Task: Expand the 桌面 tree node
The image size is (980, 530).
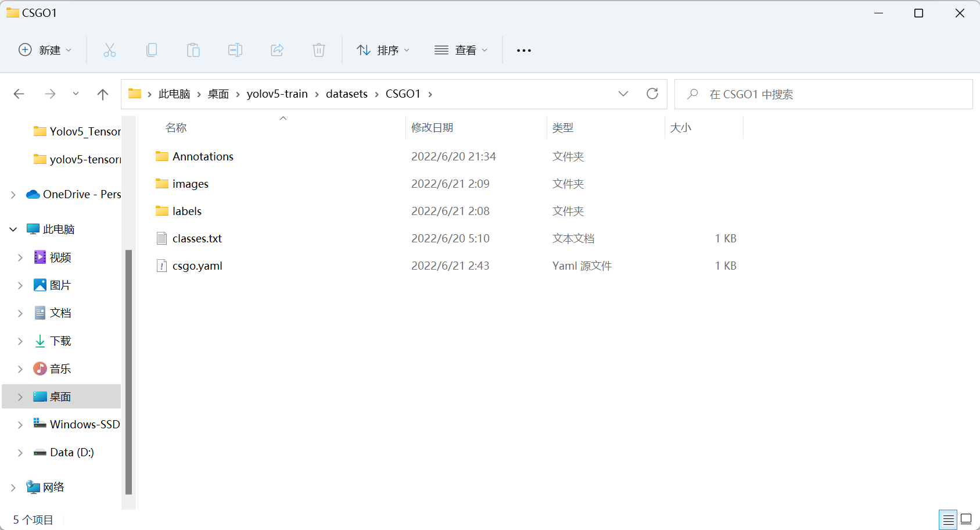Action: [20, 397]
